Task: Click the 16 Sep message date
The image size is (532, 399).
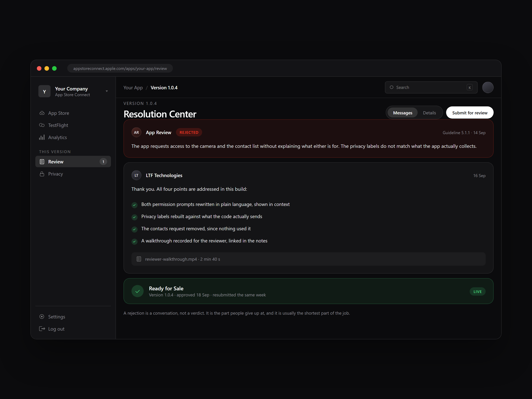Action: click(x=479, y=176)
